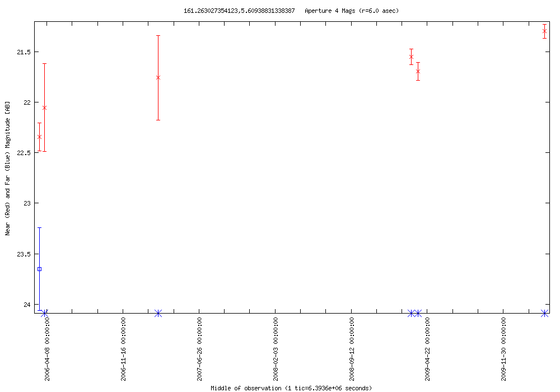The image size is (560, 392).
Task: Click the y-axis tick label 23
Action: click(x=27, y=203)
